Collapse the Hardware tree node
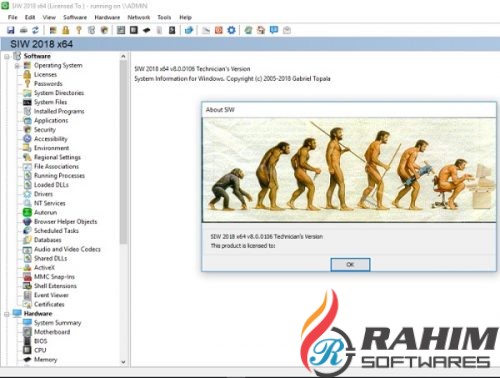The image size is (500, 378). (7, 314)
